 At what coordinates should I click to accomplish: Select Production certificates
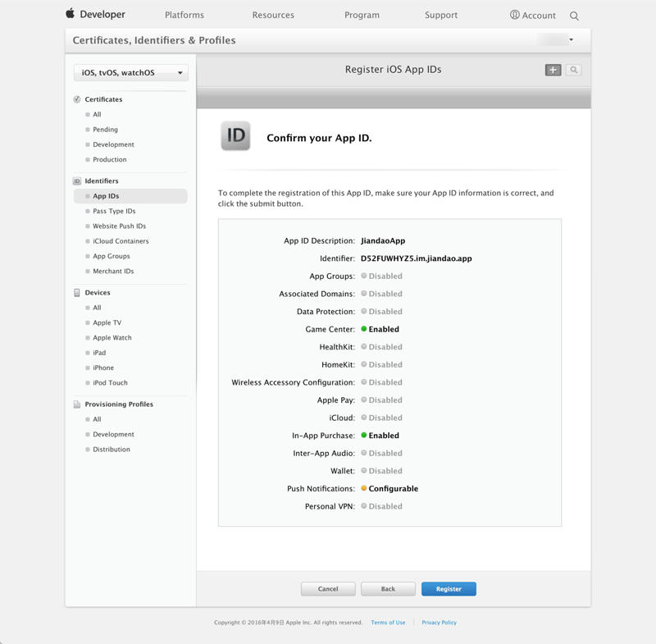pos(110,159)
